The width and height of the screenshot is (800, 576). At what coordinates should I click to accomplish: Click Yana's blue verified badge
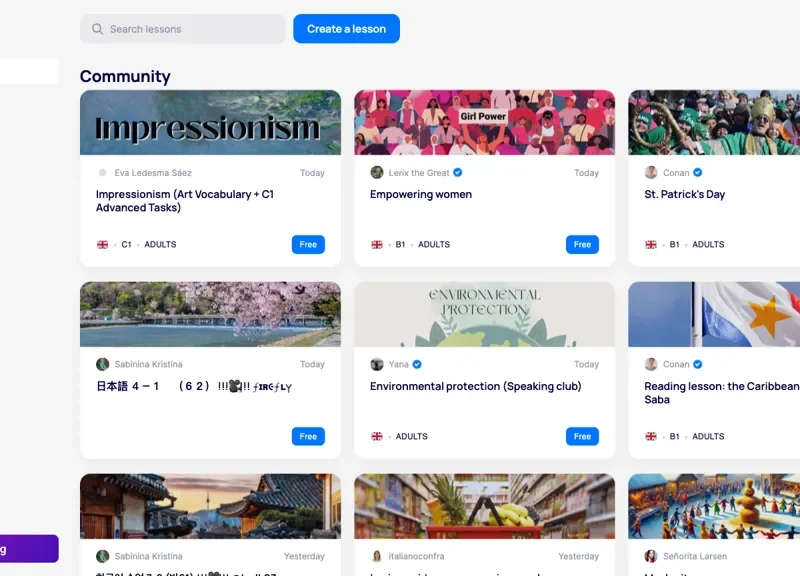point(417,364)
